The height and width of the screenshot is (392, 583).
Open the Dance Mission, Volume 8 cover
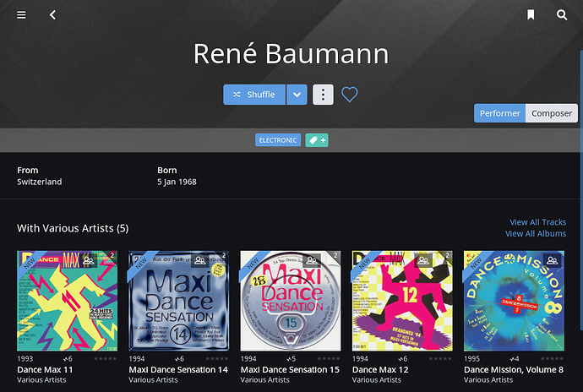click(x=514, y=301)
